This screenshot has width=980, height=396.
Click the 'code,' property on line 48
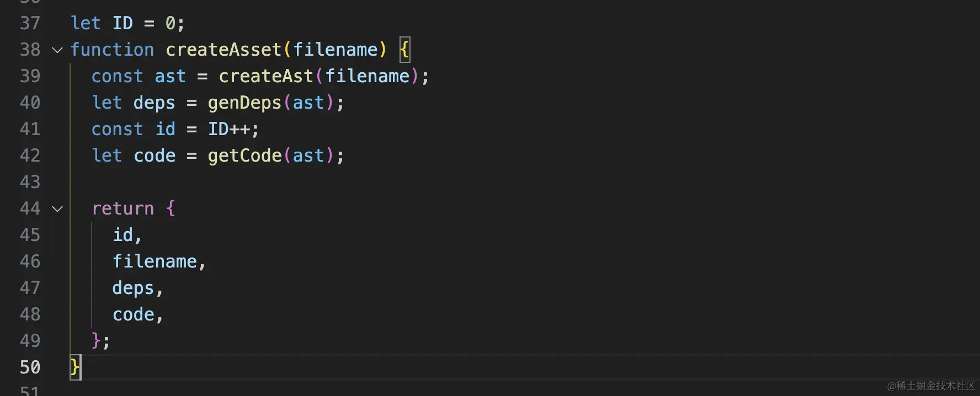click(x=138, y=314)
